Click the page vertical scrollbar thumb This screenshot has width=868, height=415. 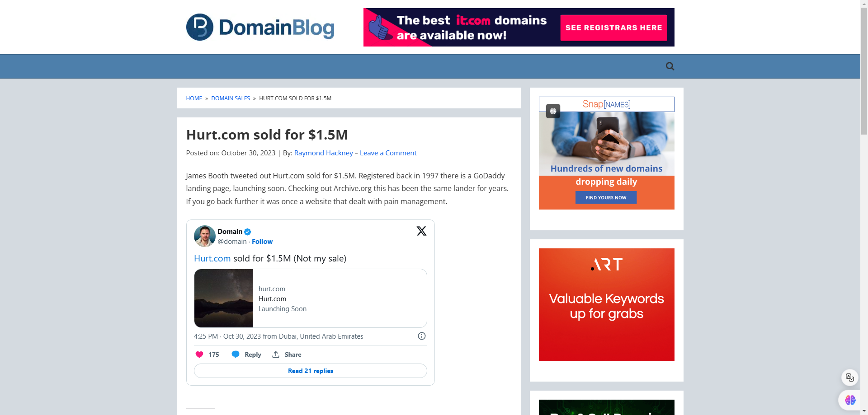(x=864, y=71)
